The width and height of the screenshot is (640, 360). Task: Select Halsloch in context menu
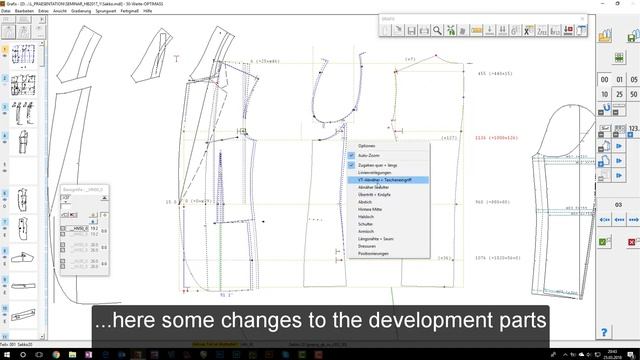[x=366, y=217]
